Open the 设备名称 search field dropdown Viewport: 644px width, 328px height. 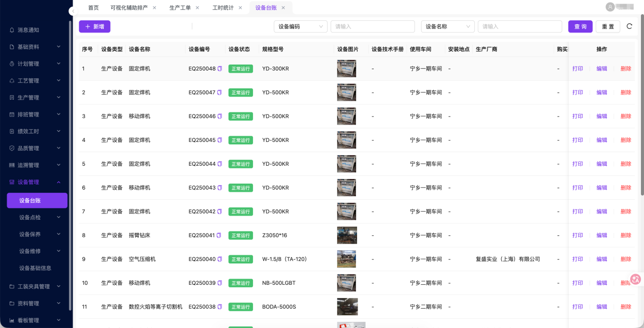448,26
